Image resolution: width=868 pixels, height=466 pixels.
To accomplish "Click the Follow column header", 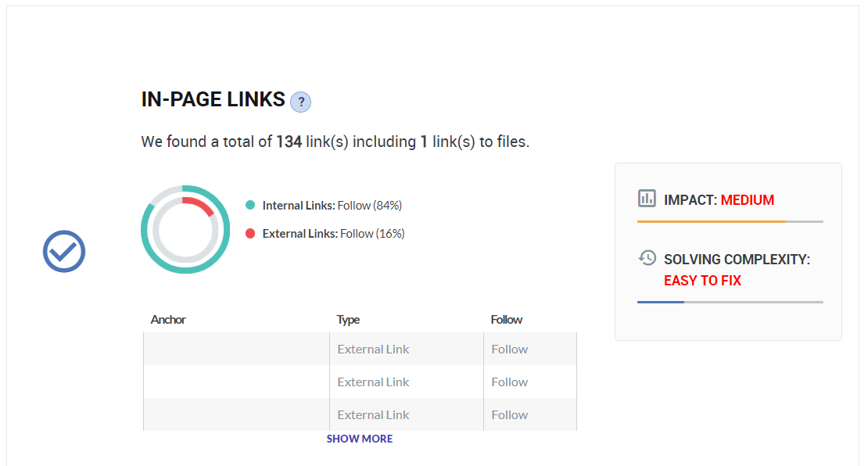I will (x=507, y=320).
